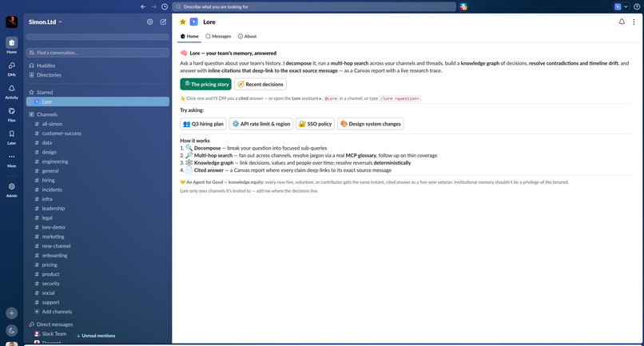Screen dimensions: 644x346
Task: Switch to the About tab of Lore
Action: [247, 36]
